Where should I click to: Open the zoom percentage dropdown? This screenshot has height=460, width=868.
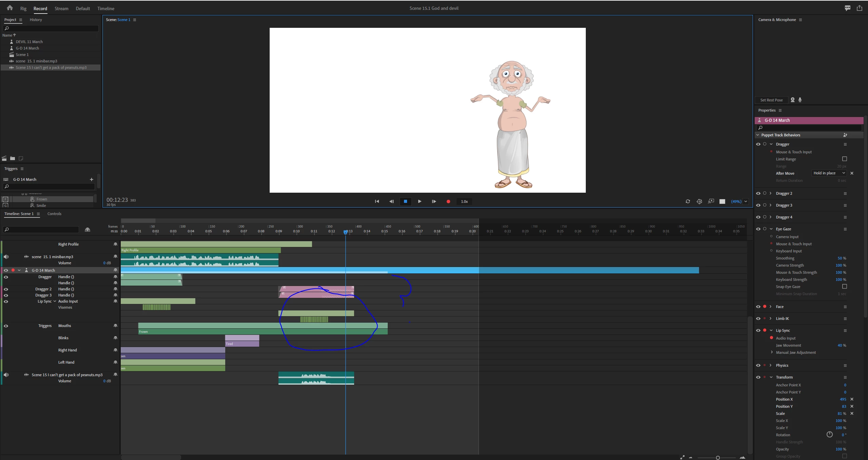(746, 202)
